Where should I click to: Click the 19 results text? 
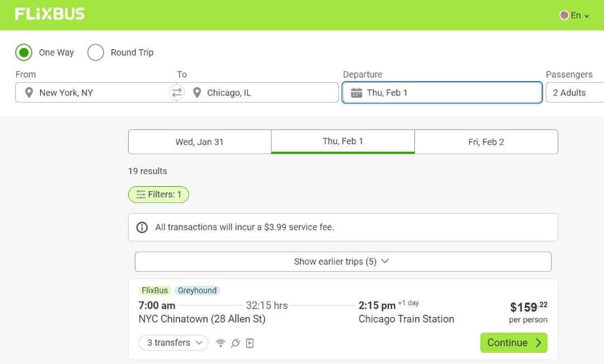tap(148, 171)
